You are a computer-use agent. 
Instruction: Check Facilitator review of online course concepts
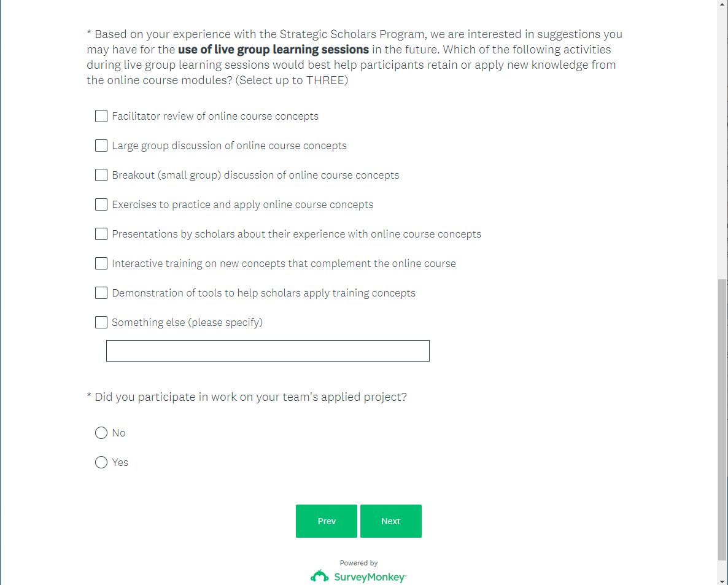click(101, 116)
